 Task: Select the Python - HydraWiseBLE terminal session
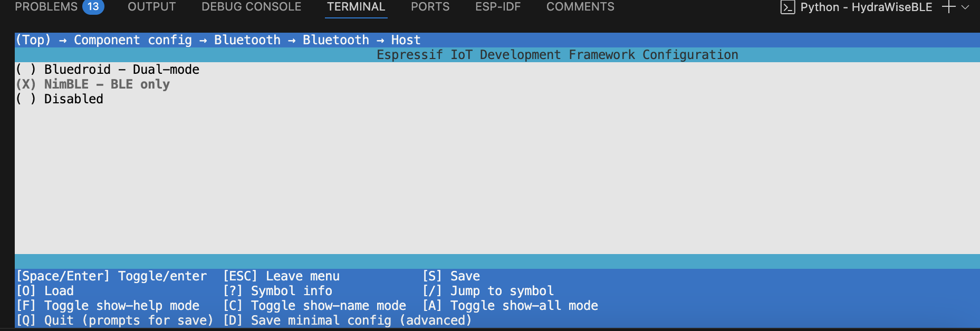coord(866,7)
